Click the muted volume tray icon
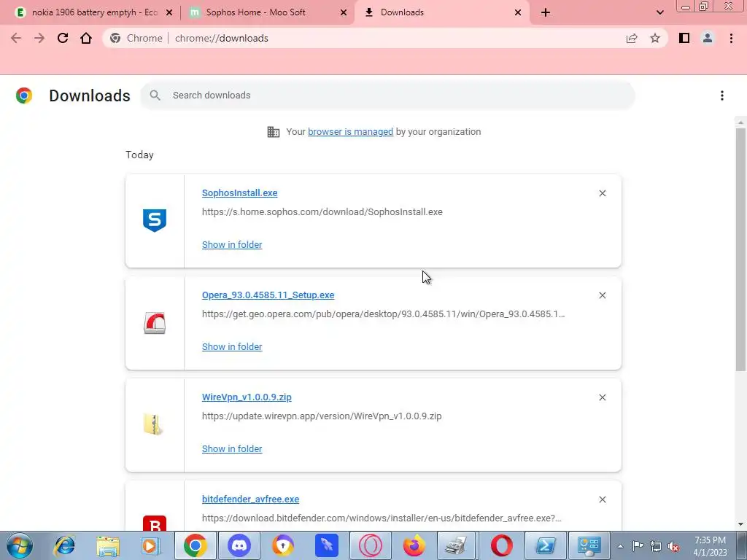Viewport: 747px width, 560px height. (673, 547)
